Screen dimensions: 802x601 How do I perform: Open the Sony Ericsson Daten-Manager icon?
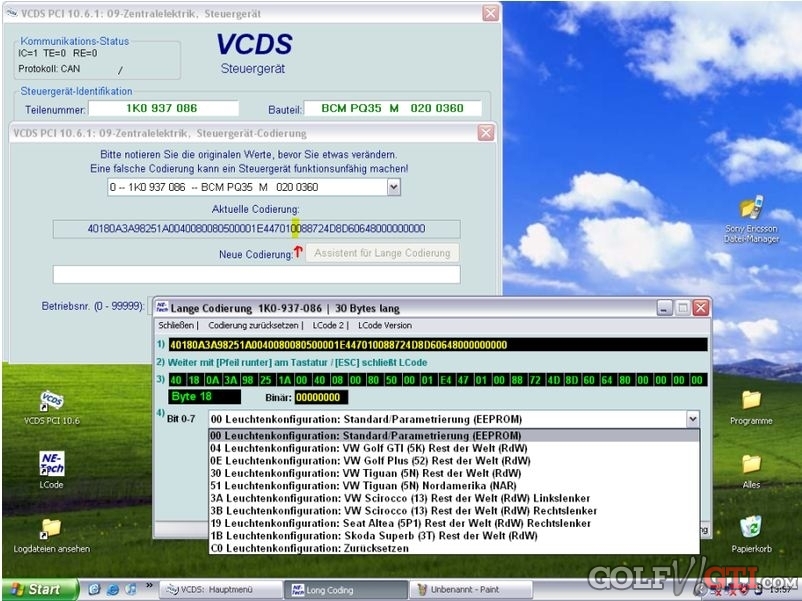[751, 209]
